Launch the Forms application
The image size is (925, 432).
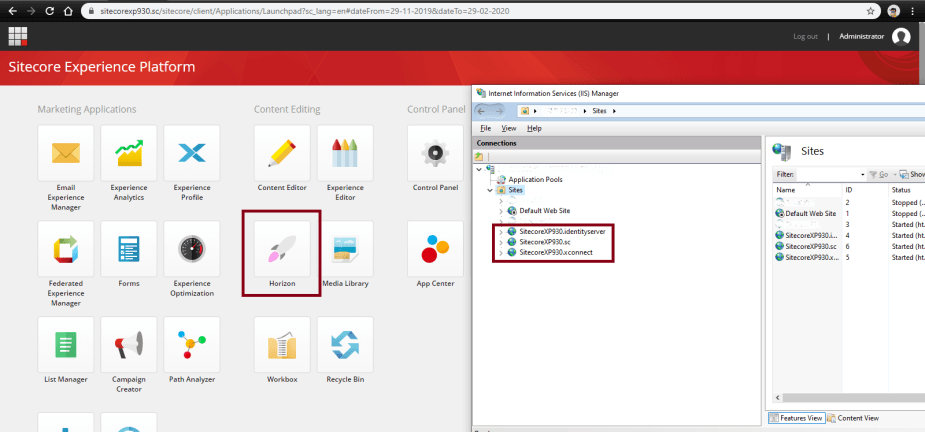click(x=129, y=249)
